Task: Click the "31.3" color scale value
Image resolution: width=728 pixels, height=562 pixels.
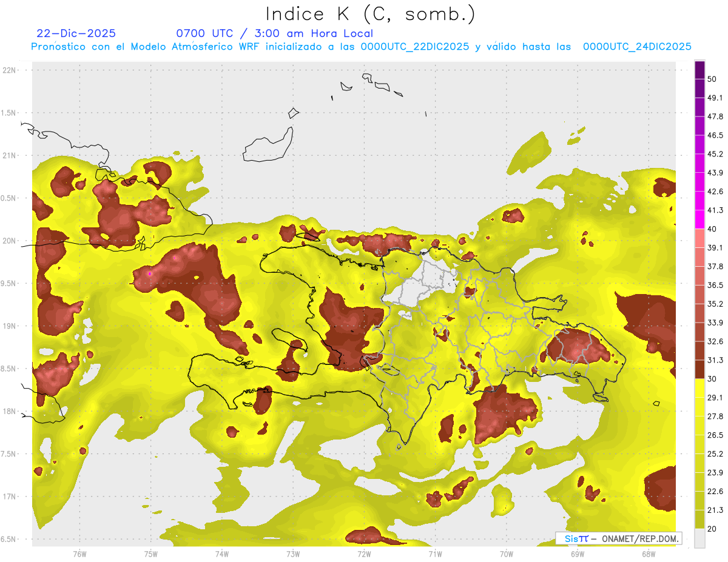Action: [715, 360]
